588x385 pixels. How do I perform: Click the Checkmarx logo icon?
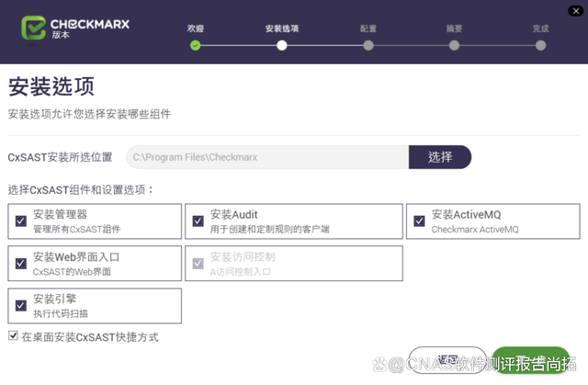coord(33,28)
